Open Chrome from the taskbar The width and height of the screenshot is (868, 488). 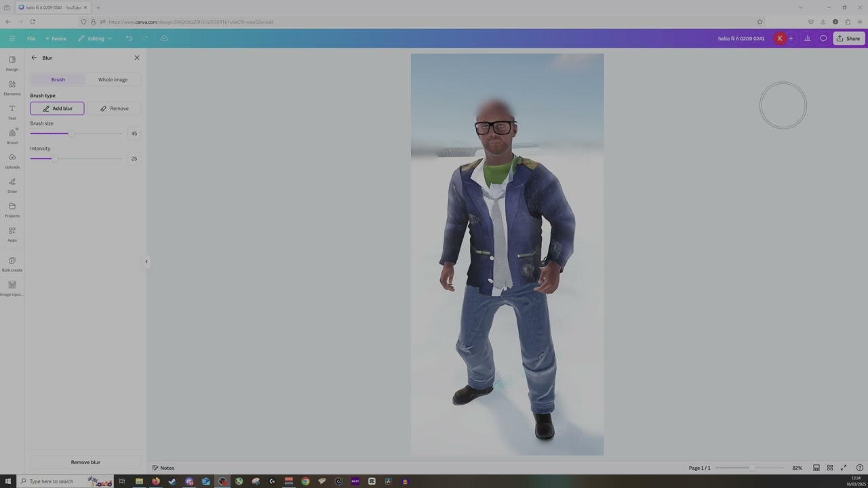[x=305, y=481]
